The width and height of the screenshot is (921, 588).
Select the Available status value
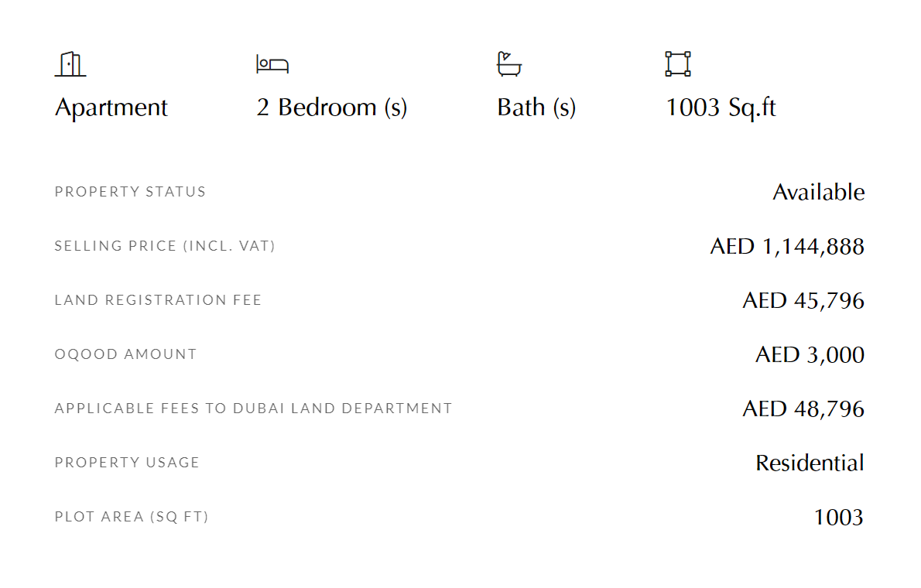[x=818, y=192]
